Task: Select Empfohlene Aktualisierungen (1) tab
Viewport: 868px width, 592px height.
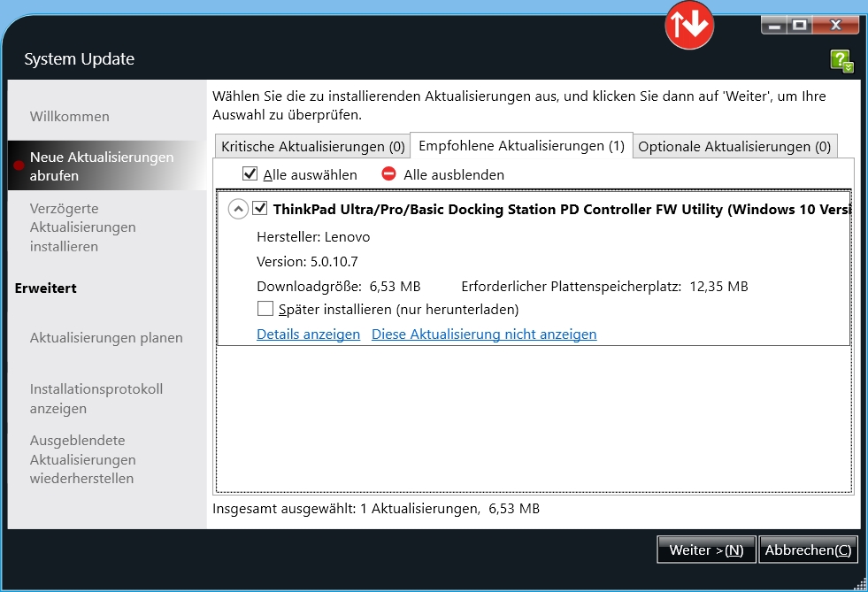Action: (521, 146)
